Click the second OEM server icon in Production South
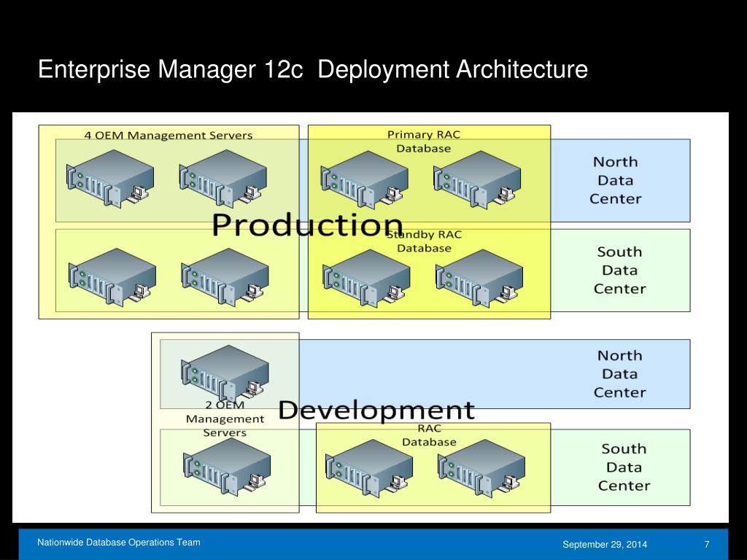The width and height of the screenshot is (747, 560). (225, 276)
